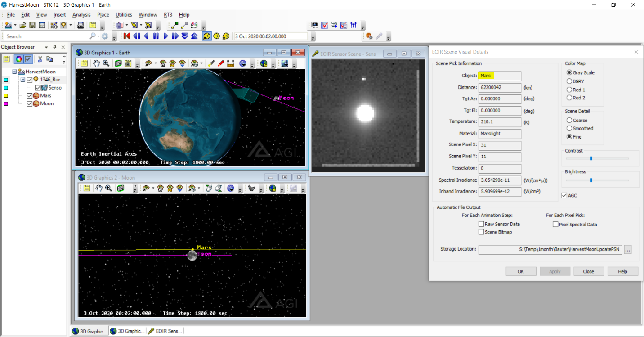This screenshot has width=644, height=337.
Task: Click the Play Reverse animation button
Action: [146, 36]
